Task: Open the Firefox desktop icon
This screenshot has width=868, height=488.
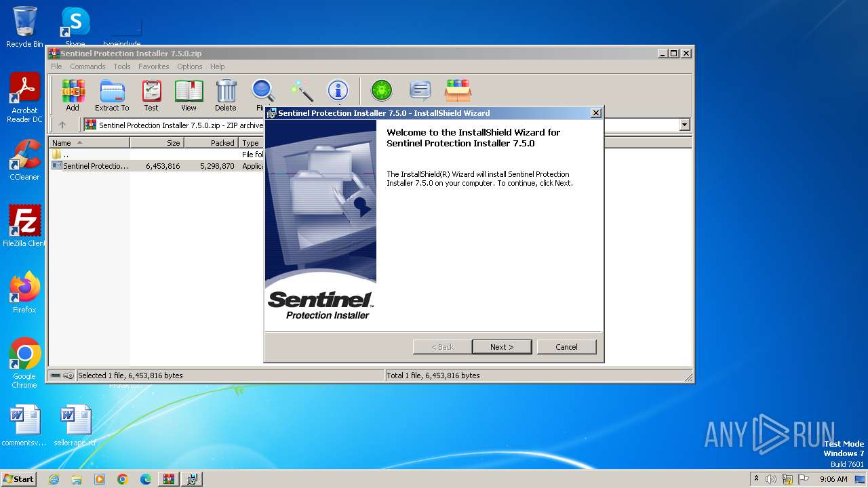Action: 24,293
